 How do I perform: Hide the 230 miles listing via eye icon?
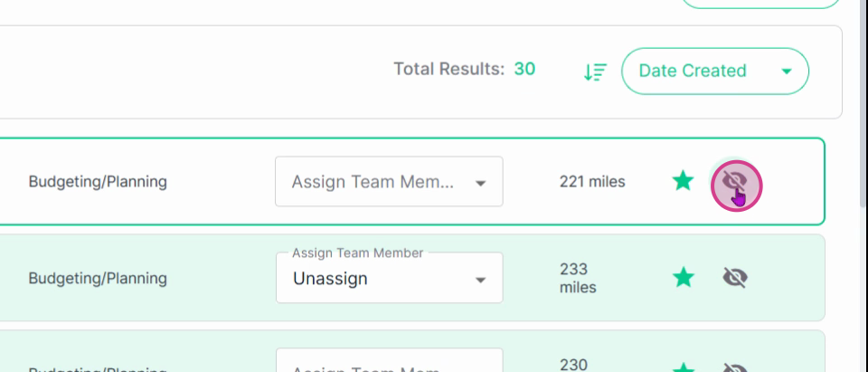[735, 367]
